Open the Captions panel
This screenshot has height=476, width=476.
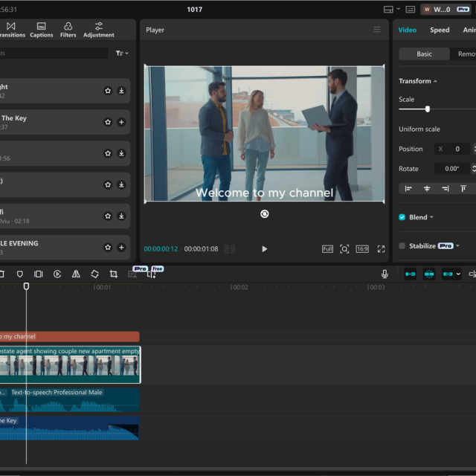42,30
